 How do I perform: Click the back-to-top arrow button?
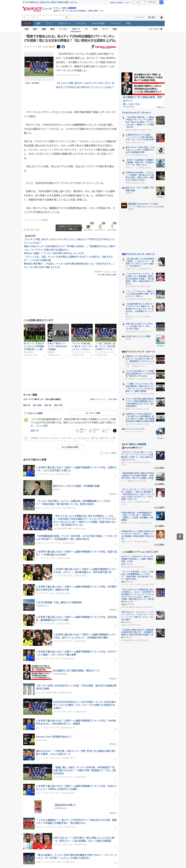pos(180,536)
